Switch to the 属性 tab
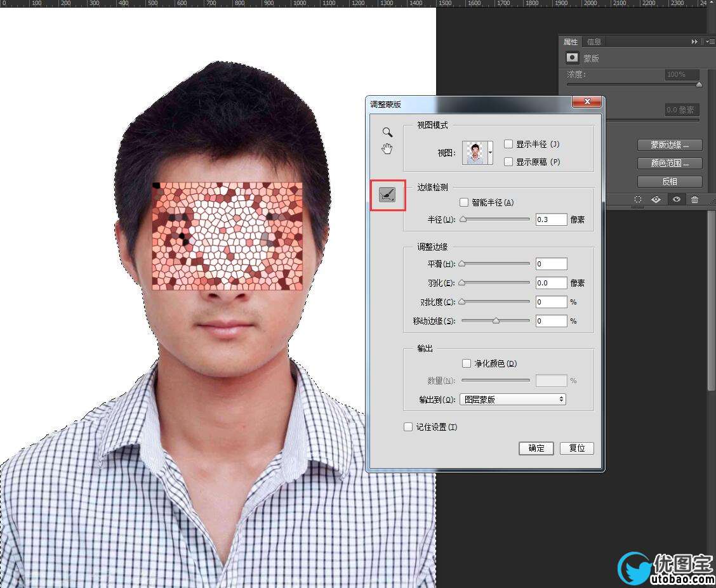The image size is (716, 588). click(571, 42)
